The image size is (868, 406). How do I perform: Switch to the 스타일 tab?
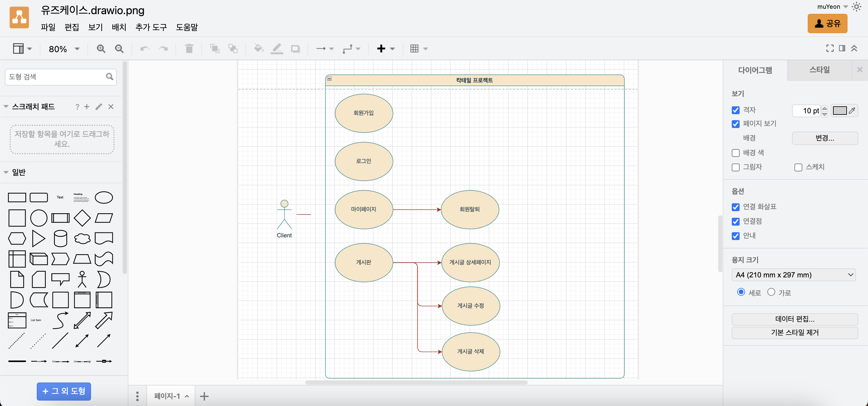click(x=819, y=70)
